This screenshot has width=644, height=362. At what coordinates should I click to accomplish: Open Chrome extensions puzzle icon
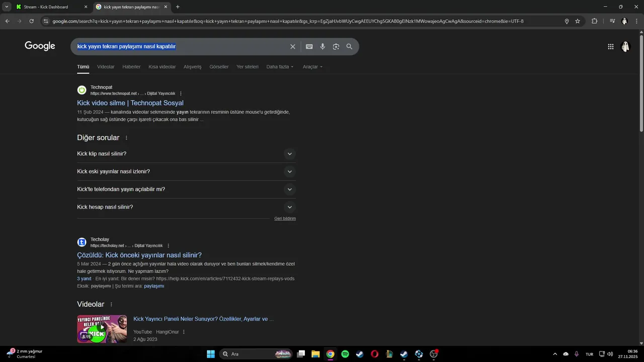pyautogui.click(x=594, y=21)
